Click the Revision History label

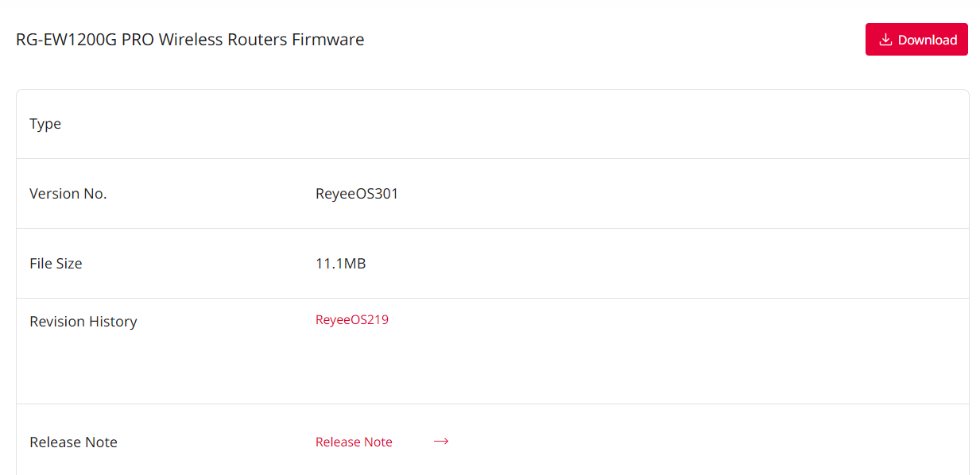[x=83, y=322]
